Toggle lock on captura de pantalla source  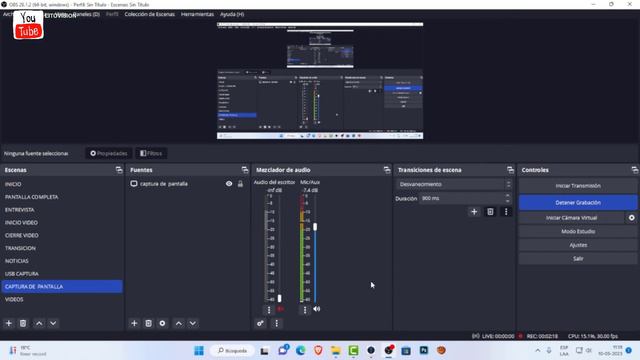click(240, 184)
